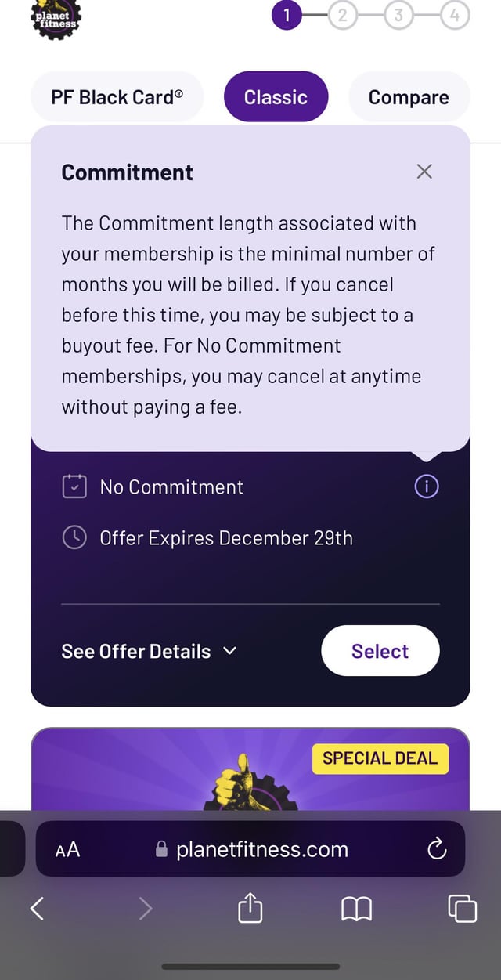The image size is (501, 980).
Task: Tap the padlock in the address bar
Action: click(x=162, y=848)
